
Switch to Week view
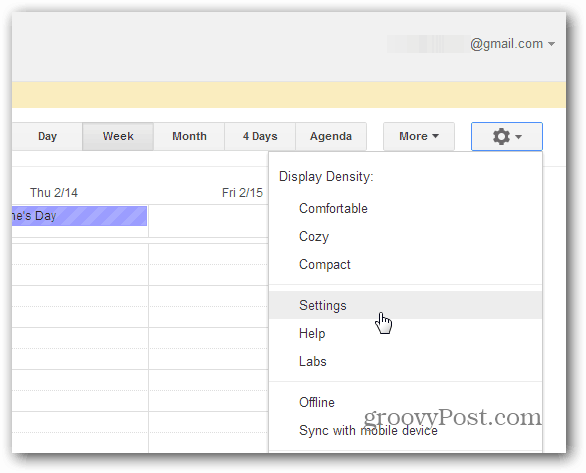[118, 136]
